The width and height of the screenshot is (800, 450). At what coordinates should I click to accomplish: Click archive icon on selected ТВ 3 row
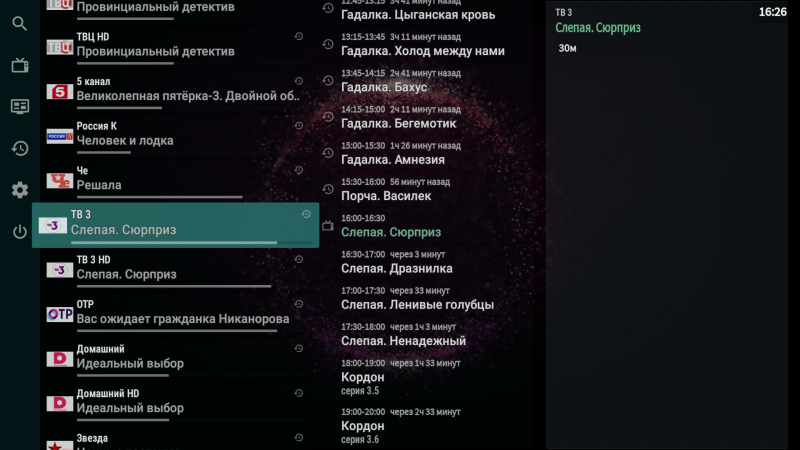tap(306, 214)
